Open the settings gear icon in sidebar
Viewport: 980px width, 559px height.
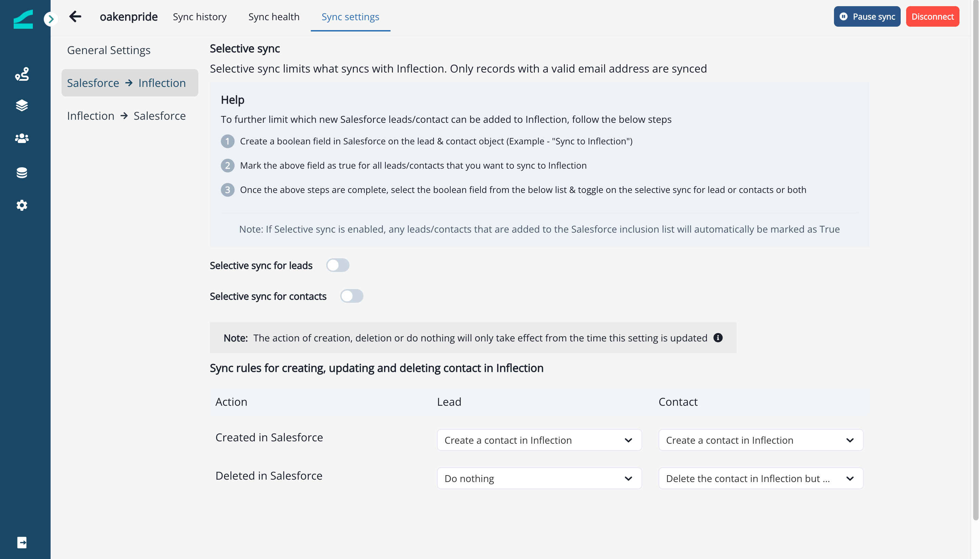click(22, 205)
